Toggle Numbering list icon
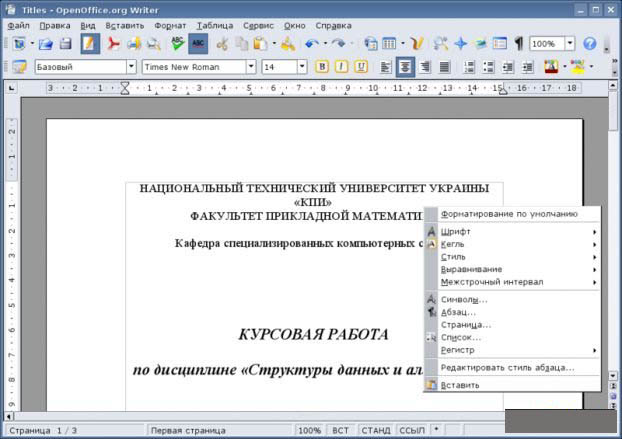Viewport: 622px width, 439px height. tap(469, 67)
